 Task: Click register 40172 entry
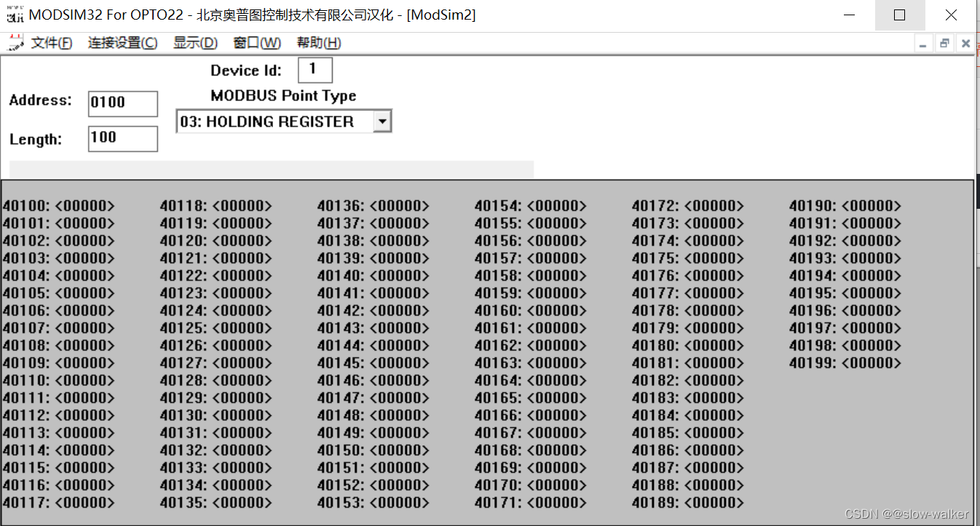pos(688,205)
